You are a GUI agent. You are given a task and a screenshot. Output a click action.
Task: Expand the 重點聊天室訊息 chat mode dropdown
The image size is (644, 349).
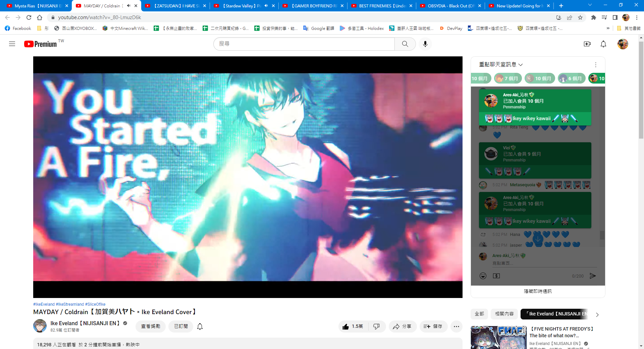pyautogui.click(x=501, y=64)
